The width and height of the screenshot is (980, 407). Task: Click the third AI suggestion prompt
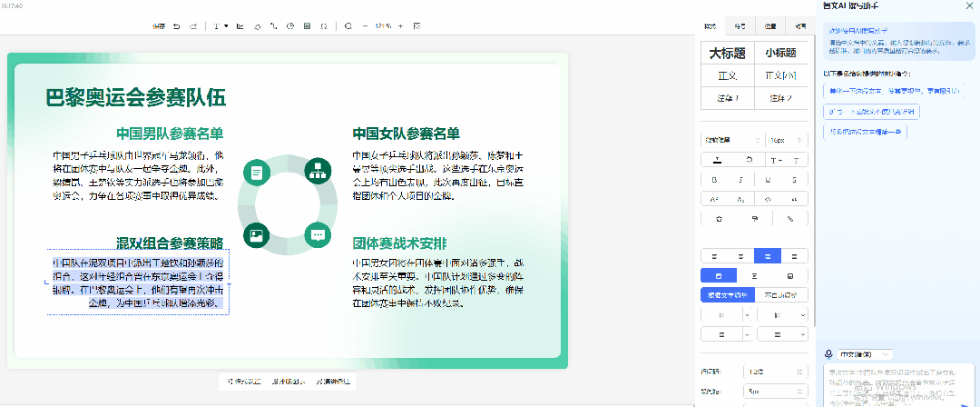point(866,132)
